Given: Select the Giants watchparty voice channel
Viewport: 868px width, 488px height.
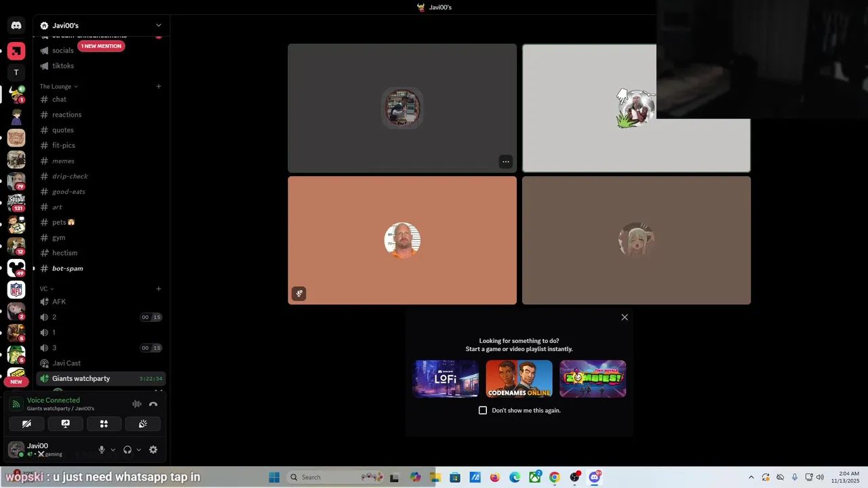Looking at the screenshot, I should (x=101, y=378).
